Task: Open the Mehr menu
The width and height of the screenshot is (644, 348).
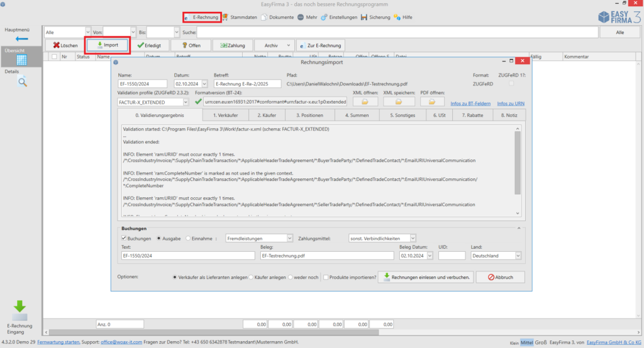Action: point(307,17)
